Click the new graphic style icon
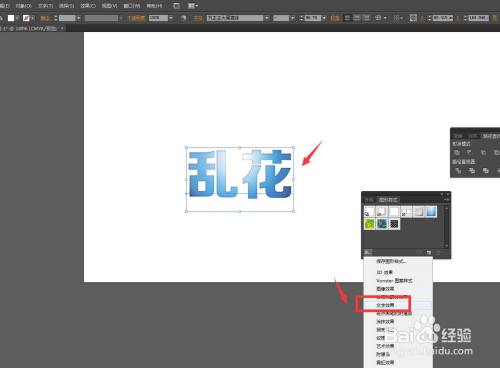Viewport: 500px width, 368px height. tap(429, 252)
